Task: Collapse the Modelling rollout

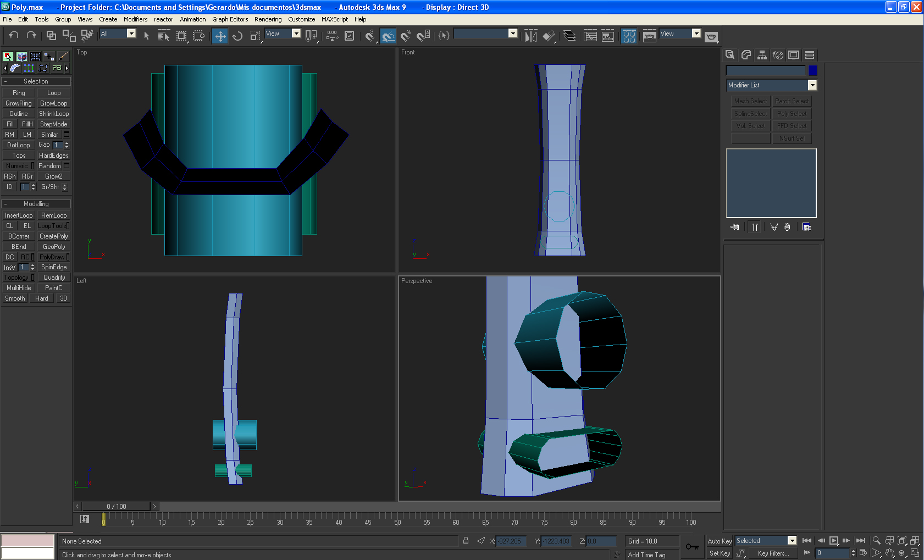Action: (x=36, y=204)
